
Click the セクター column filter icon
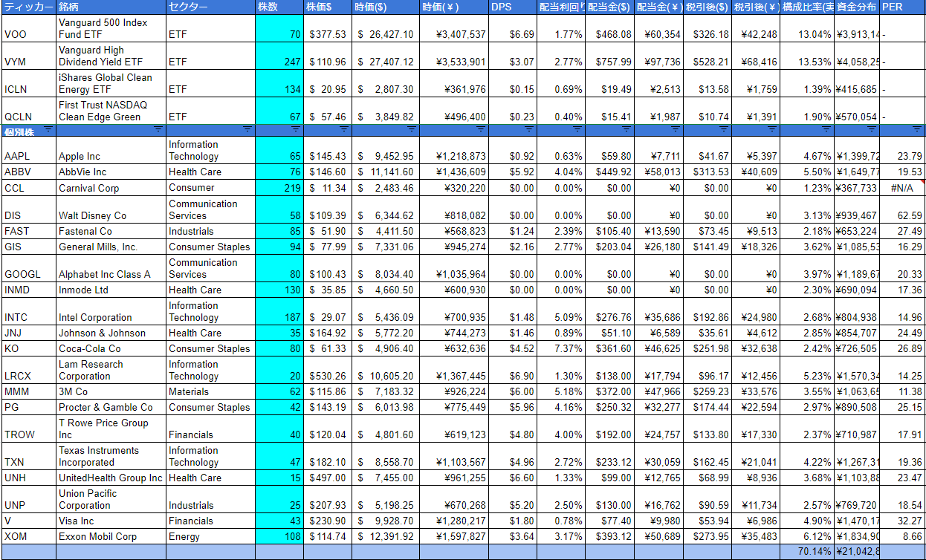247,129
